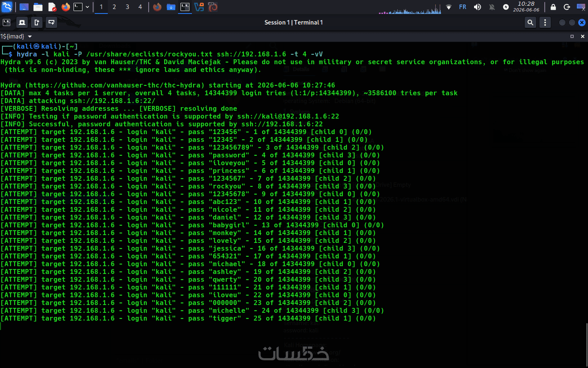Image resolution: width=588 pixels, height=368 pixels.
Task: Click attempt line with pass "michelle"
Action: pos(192,311)
